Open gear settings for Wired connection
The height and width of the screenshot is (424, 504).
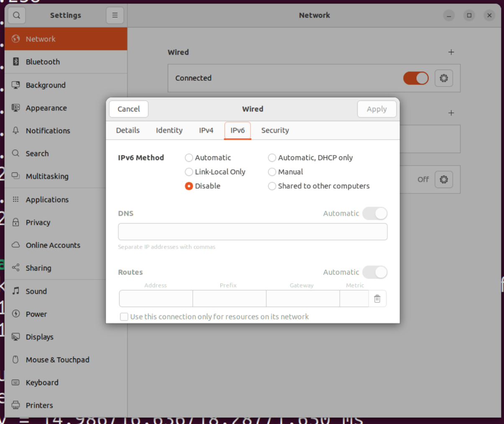444,78
